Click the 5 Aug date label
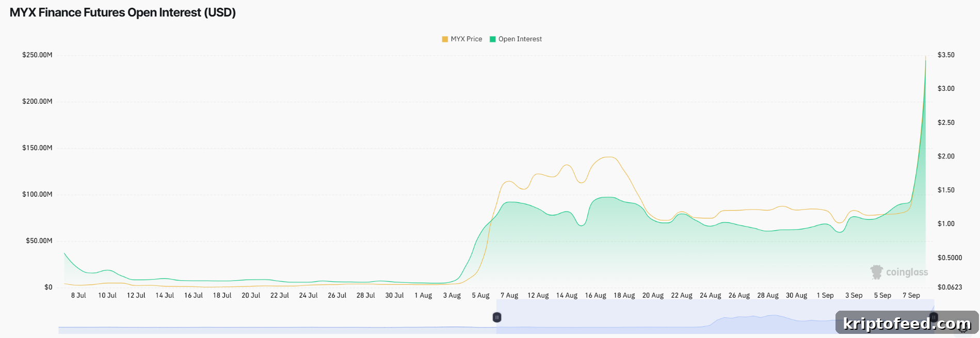 [x=480, y=296]
